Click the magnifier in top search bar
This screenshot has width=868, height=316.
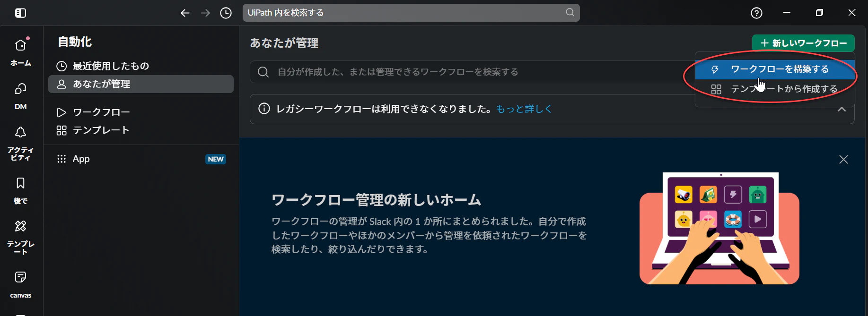pyautogui.click(x=570, y=12)
